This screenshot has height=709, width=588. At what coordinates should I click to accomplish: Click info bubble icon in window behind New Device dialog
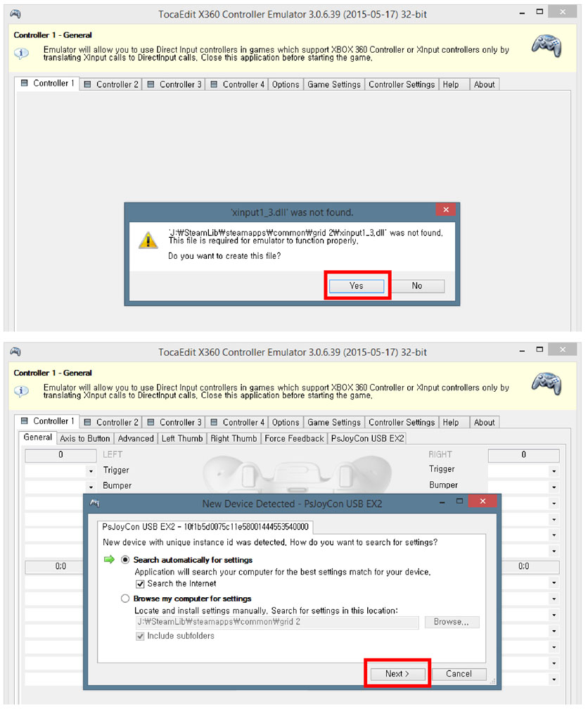pos(21,391)
